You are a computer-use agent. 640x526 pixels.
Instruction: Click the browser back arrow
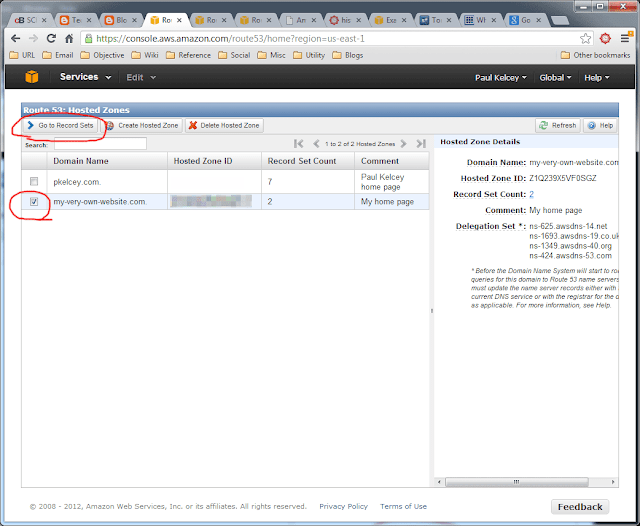point(16,38)
